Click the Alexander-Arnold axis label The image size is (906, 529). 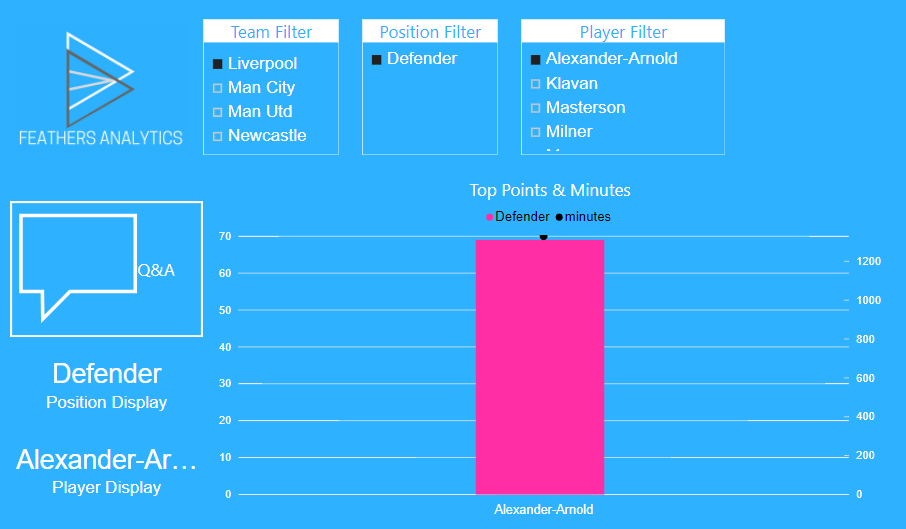coord(544,509)
